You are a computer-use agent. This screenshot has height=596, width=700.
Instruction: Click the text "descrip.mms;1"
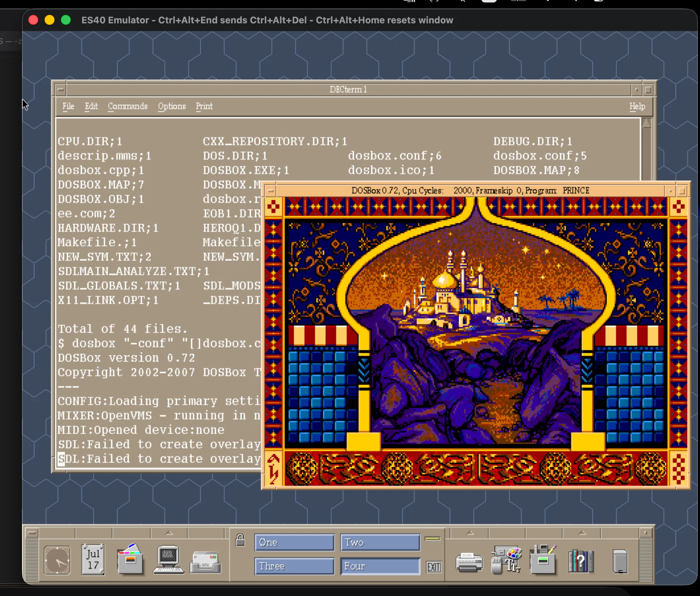click(104, 156)
